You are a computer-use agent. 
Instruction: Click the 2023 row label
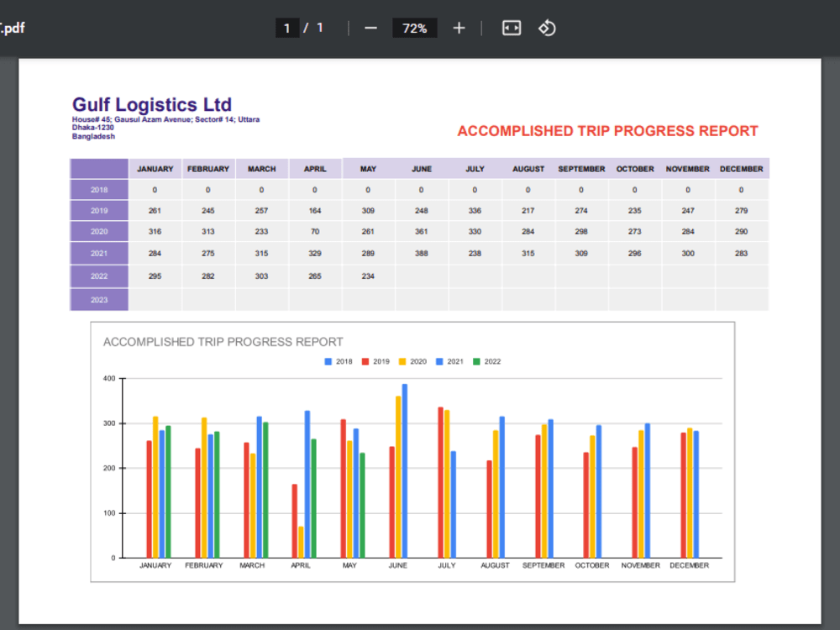click(x=99, y=300)
